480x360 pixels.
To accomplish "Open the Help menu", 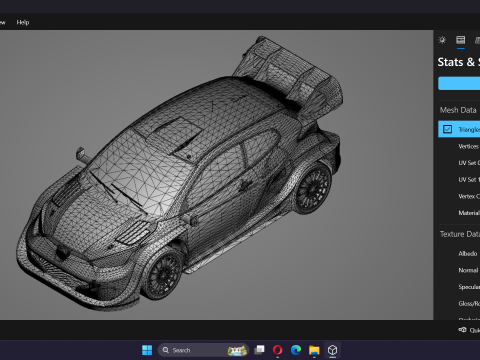I will tap(23, 22).
